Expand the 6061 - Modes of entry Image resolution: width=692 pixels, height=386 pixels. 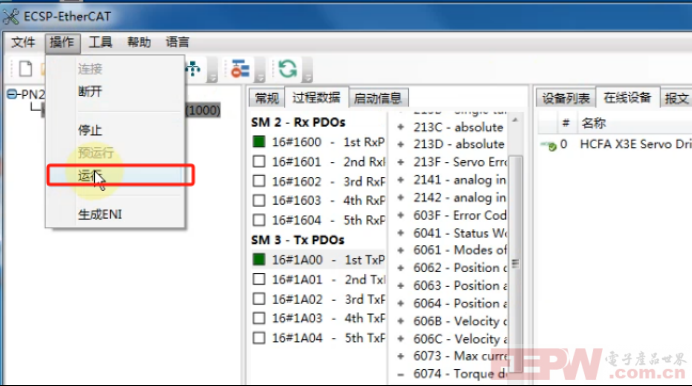pos(401,250)
